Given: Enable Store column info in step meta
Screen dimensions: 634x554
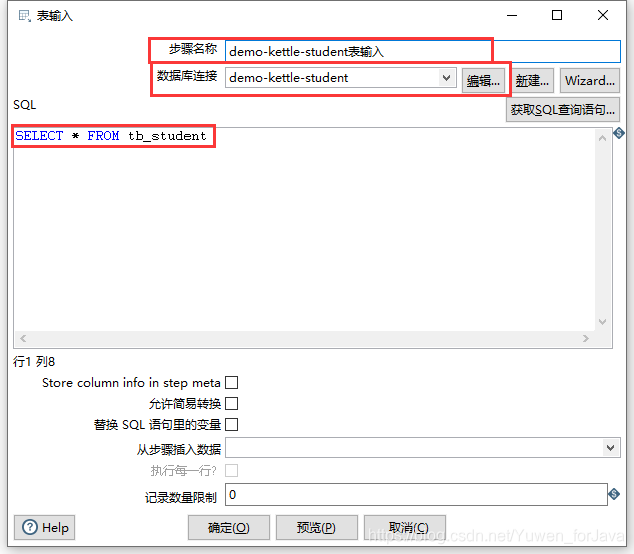Looking at the screenshot, I should point(232,383).
